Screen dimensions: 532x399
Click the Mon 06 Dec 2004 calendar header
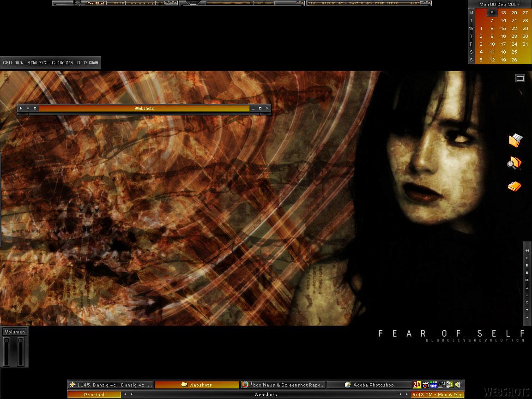(x=499, y=5)
